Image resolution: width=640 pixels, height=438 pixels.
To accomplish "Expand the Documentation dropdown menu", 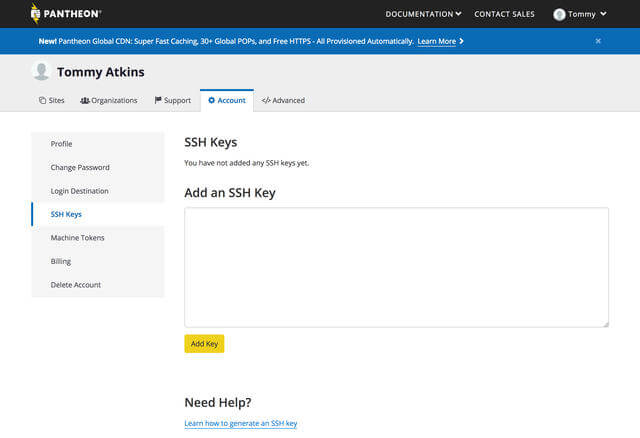I will tap(423, 14).
